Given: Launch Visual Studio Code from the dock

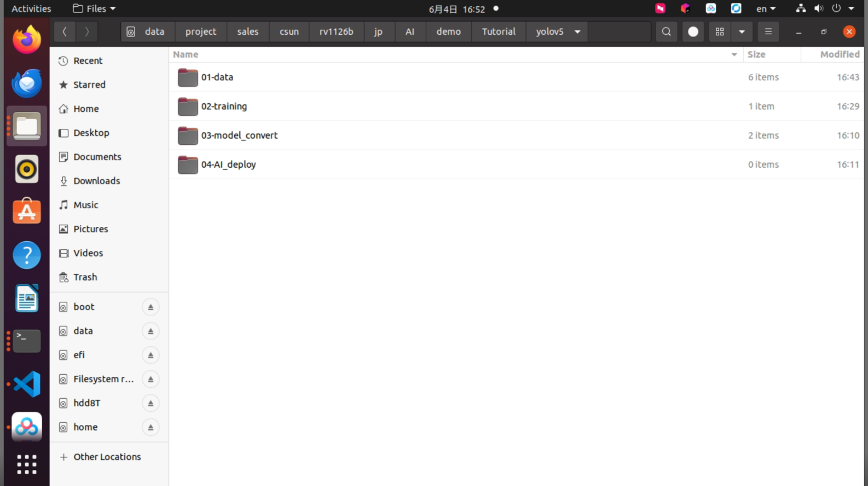Looking at the screenshot, I should coord(27,384).
